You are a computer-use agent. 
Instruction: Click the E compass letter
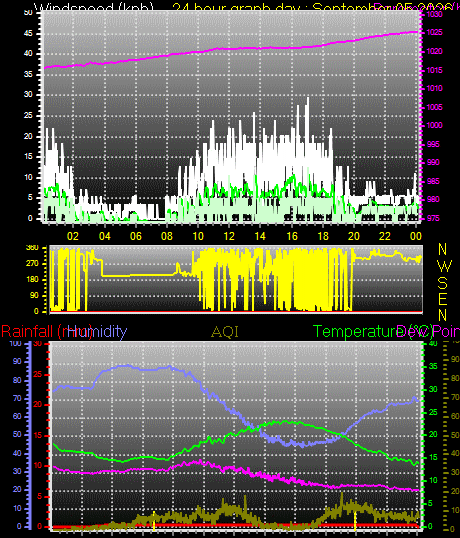[443, 300]
